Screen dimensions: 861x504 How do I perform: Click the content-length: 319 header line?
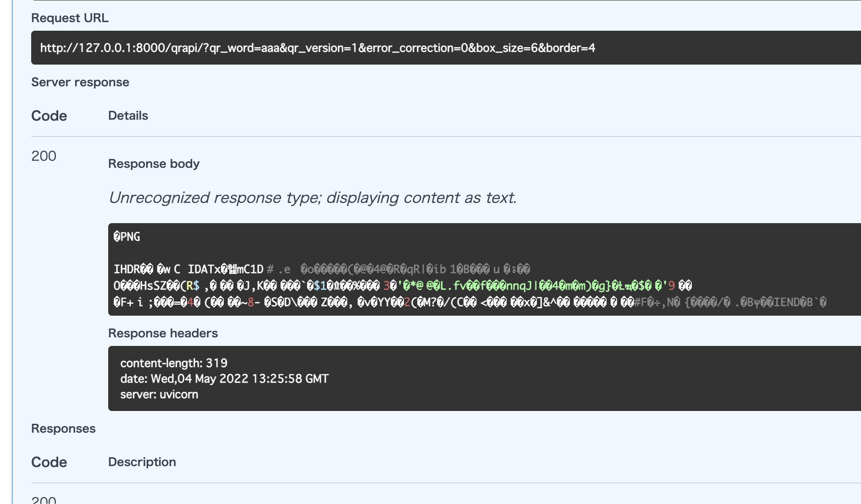coord(174,363)
